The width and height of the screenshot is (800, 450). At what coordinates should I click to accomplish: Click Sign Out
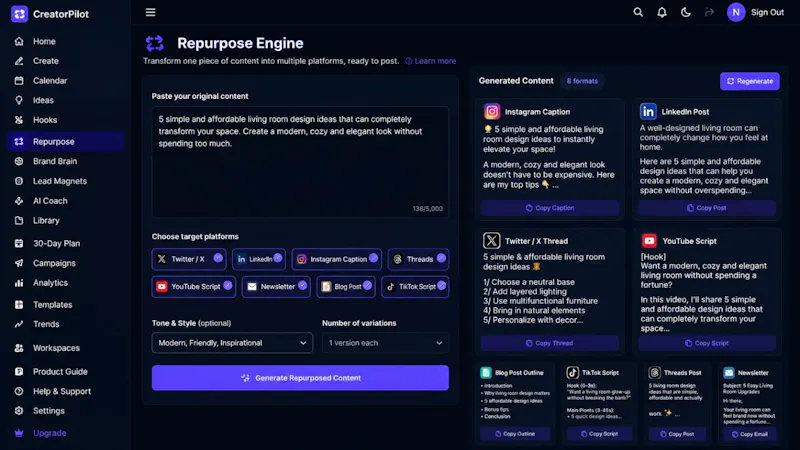click(x=767, y=13)
